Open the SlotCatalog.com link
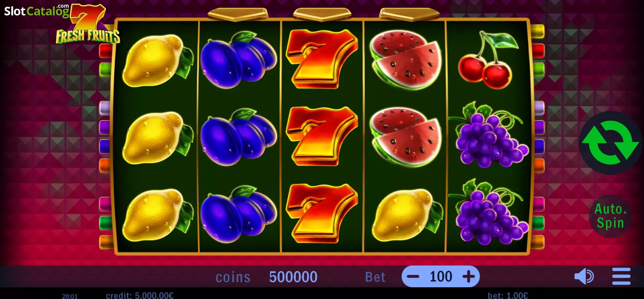 click(x=37, y=11)
